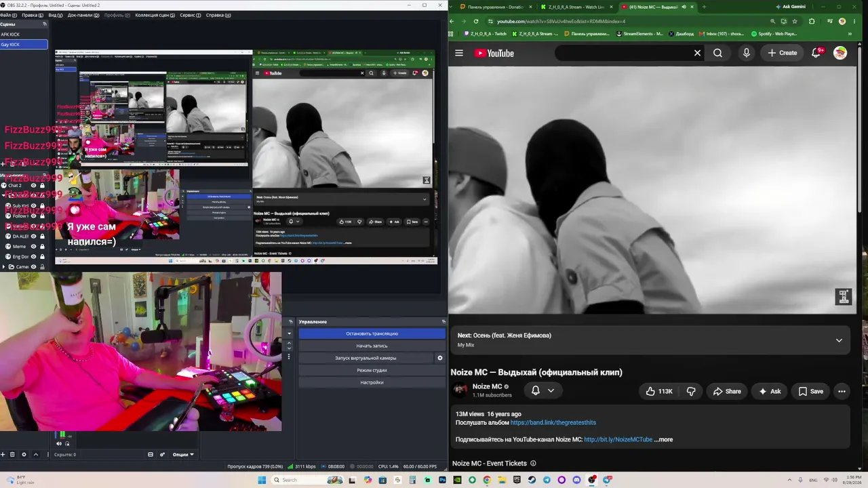Open the OBS Вид menu
Viewport: 868px width, 488px height.
click(x=56, y=15)
